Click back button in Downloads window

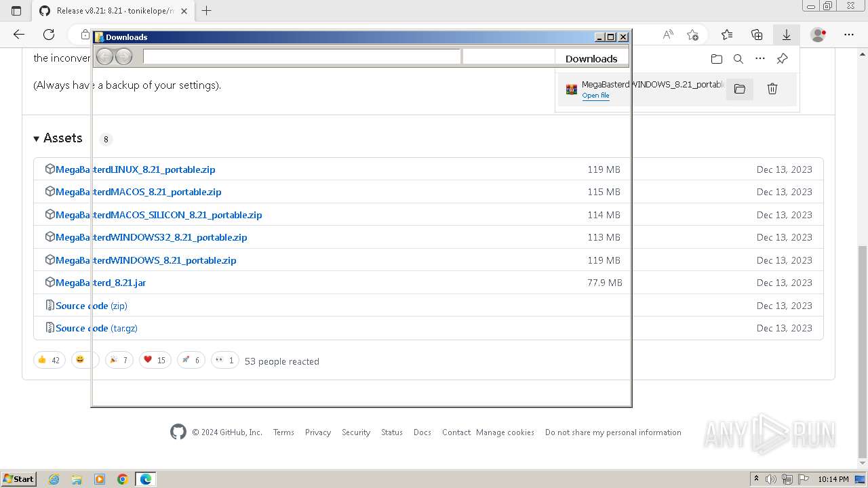tap(104, 56)
